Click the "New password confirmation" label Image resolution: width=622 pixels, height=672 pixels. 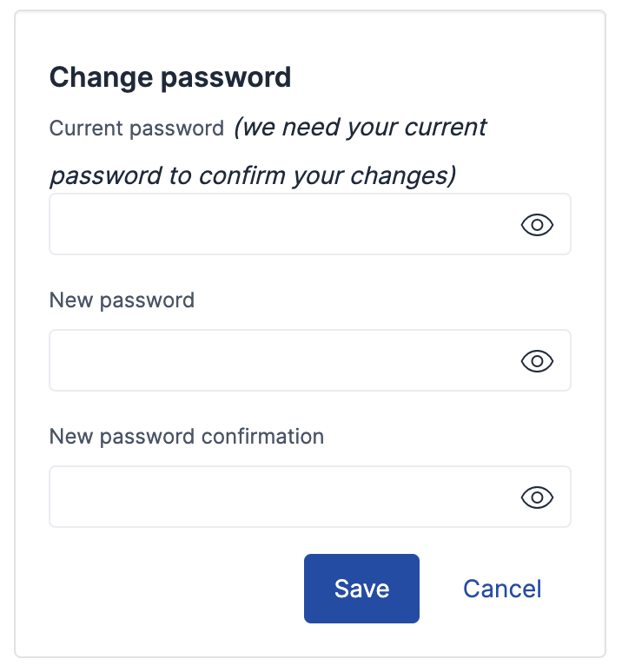pos(186,436)
